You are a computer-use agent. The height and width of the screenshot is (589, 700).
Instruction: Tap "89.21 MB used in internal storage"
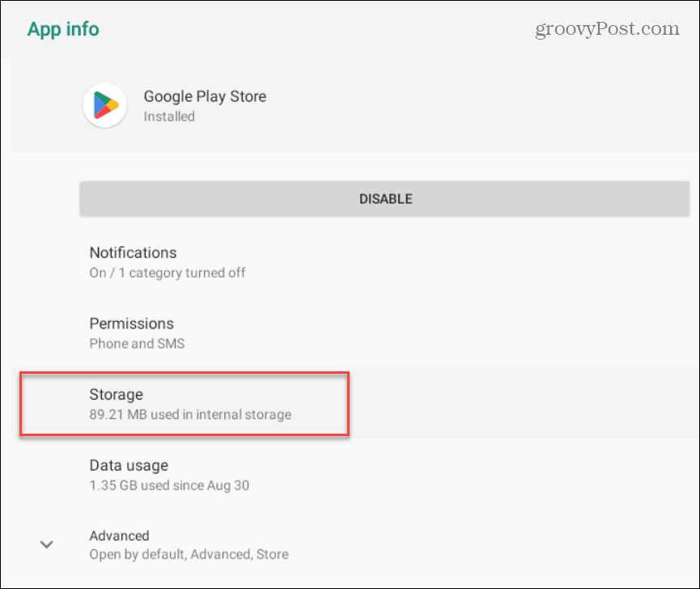click(x=190, y=414)
